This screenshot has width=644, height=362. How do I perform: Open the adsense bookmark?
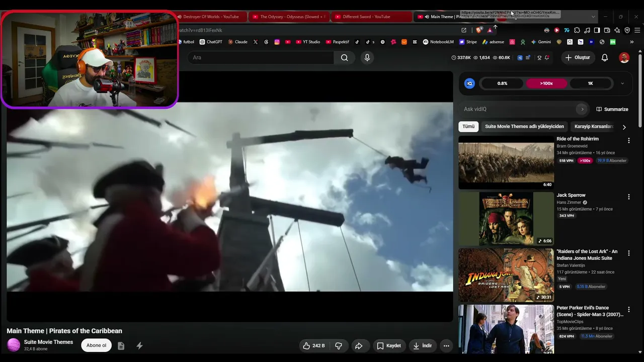tap(493, 42)
